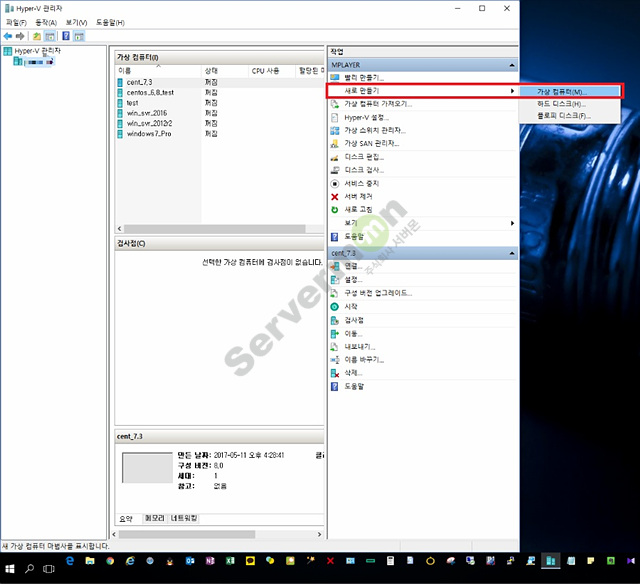Click the 도움말 (Help) link under MPLAYER actions
Screen dimensions: 640x585
354,237
